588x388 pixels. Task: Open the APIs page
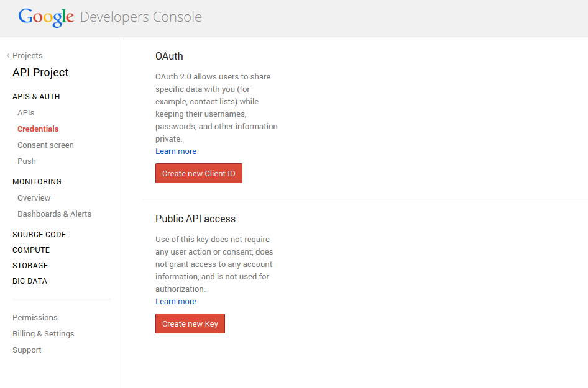tap(26, 113)
